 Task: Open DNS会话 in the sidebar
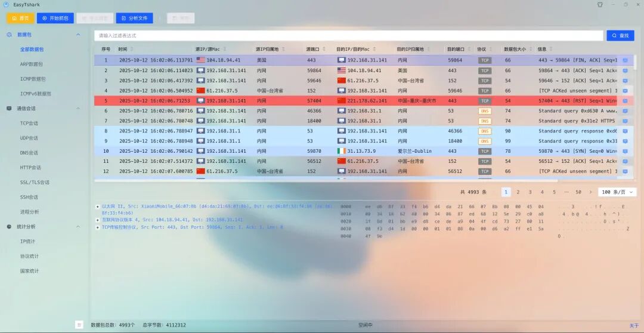[x=29, y=153]
